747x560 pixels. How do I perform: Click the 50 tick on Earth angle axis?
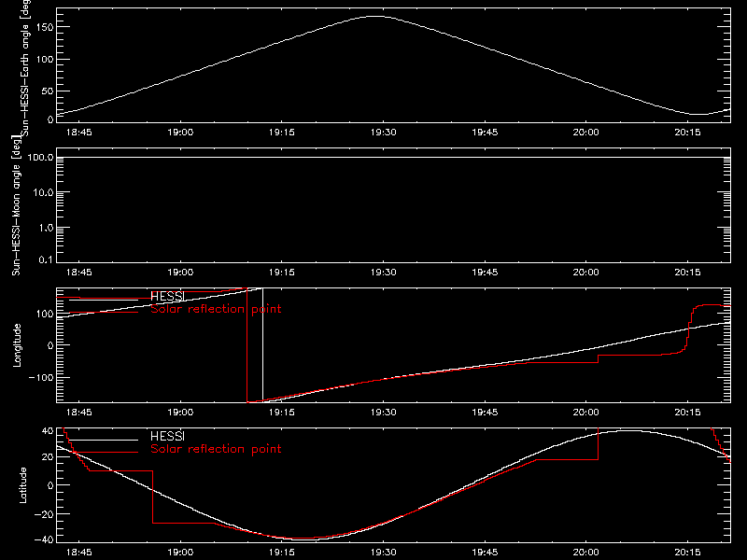[48, 91]
